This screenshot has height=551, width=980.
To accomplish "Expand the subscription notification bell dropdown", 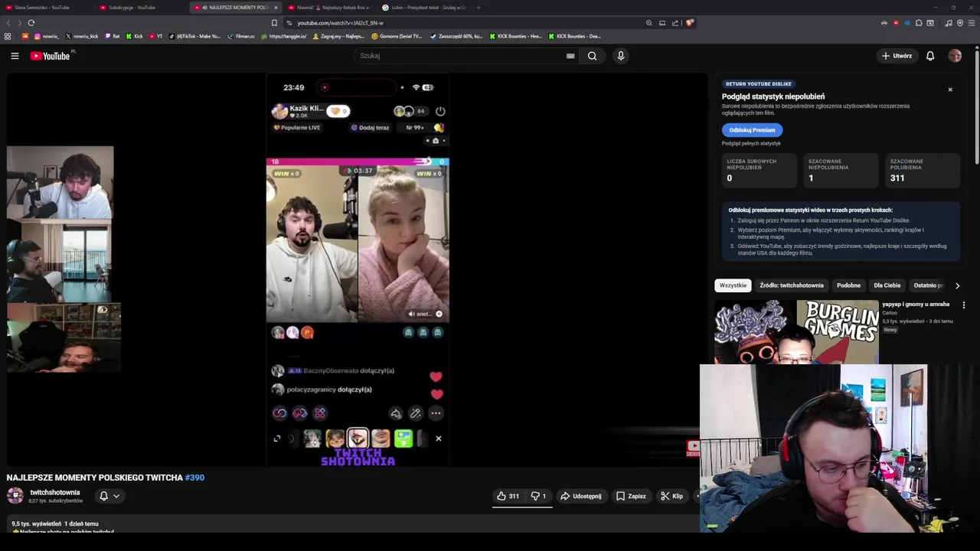I will (x=109, y=496).
